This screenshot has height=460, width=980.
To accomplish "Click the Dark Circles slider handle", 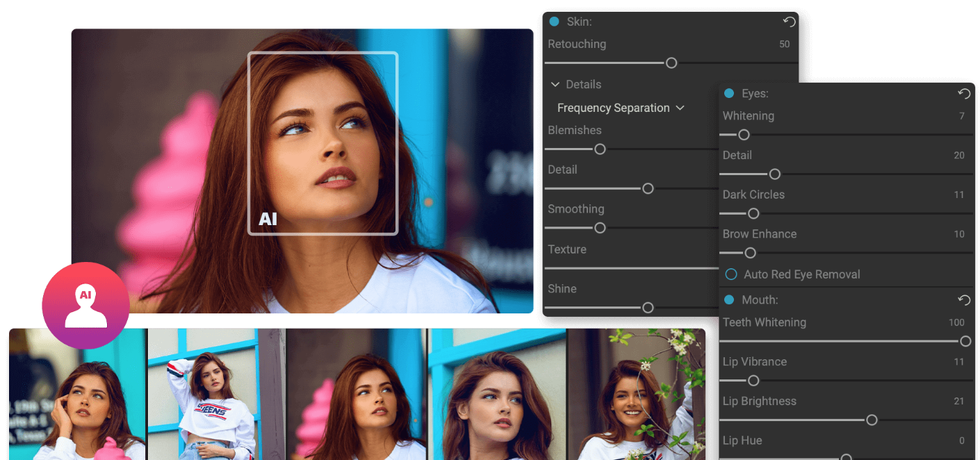I will [753, 214].
